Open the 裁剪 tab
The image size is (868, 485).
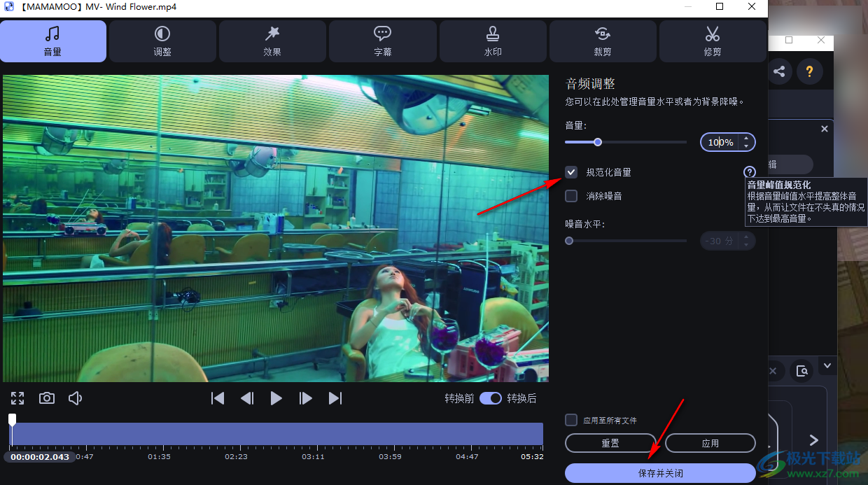pyautogui.click(x=603, y=41)
